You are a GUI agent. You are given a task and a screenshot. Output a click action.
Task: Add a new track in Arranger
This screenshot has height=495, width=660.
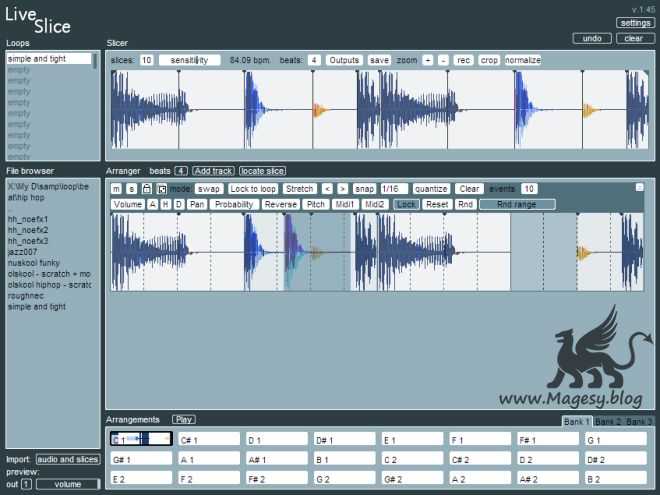pos(213,171)
